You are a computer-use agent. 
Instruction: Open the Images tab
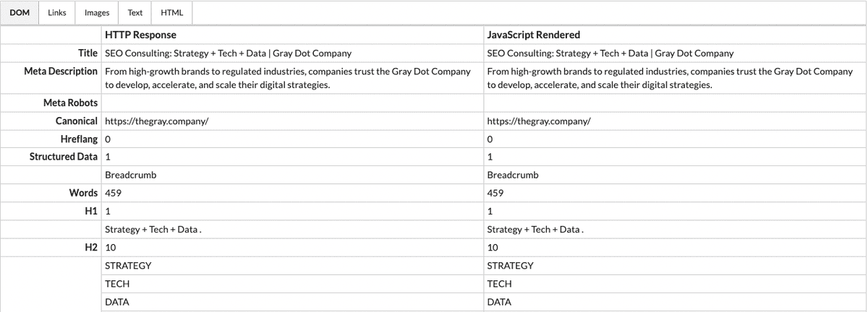click(x=97, y=13)
